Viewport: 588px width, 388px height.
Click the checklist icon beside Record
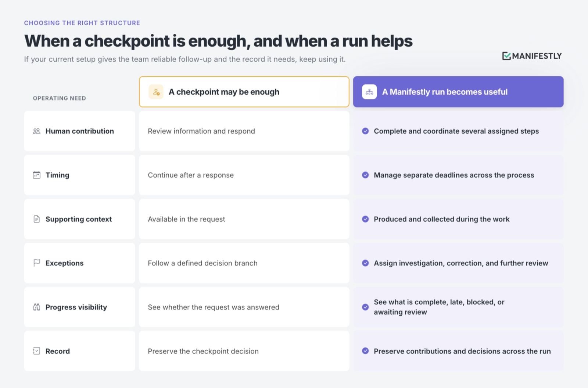pyautogui.click(x=37, y=351)
